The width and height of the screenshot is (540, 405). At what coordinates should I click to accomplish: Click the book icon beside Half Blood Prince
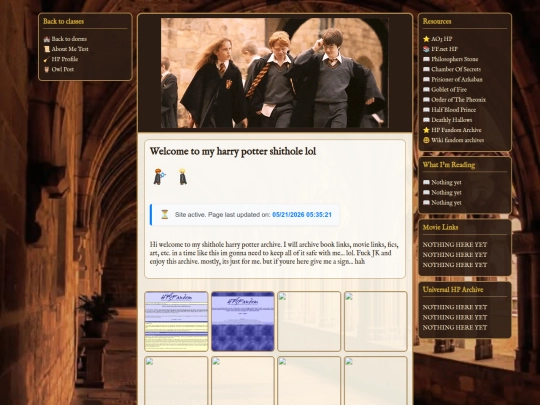pos(426,110)
